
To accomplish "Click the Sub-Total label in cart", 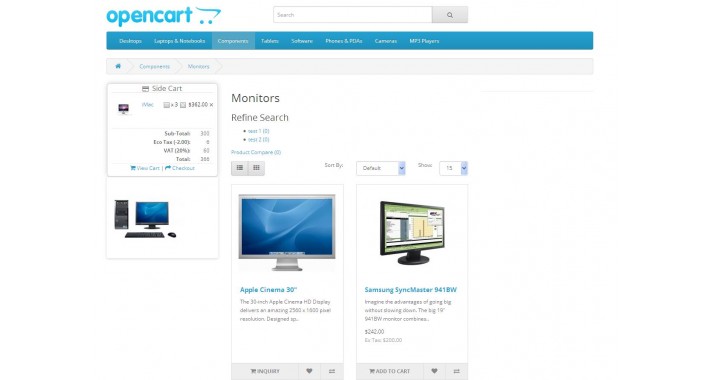I will coord(178,134).
